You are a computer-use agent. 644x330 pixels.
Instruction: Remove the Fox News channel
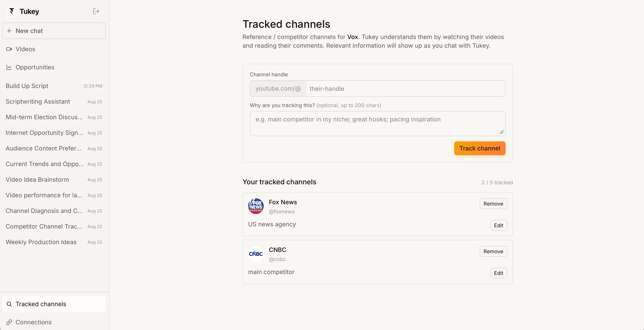[493, 204]
